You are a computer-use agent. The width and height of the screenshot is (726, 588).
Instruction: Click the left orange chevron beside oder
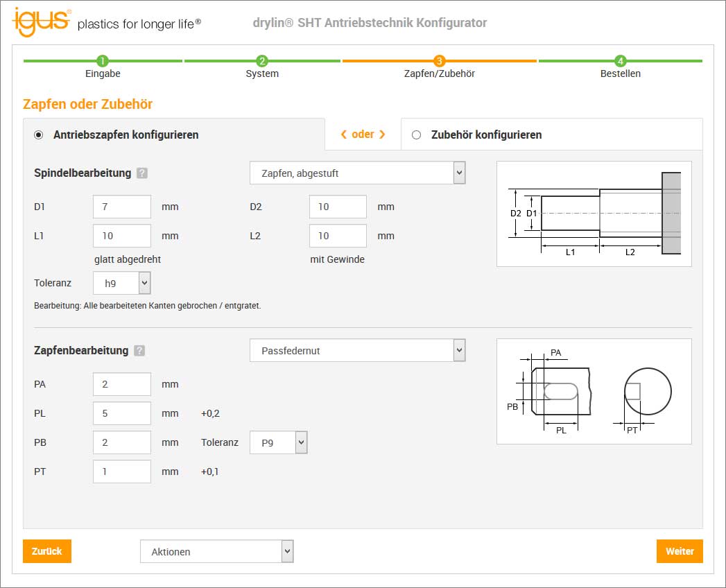coord(343,135)
